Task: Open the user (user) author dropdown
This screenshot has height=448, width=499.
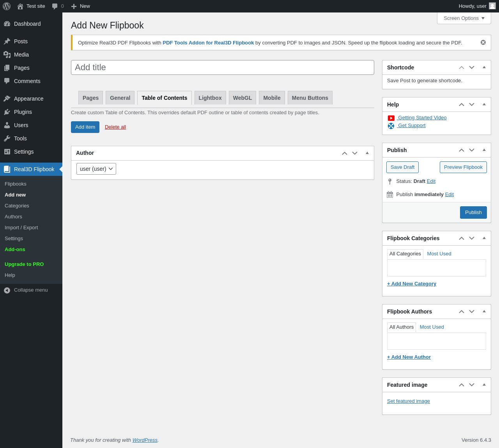Action: click(96, 169)
